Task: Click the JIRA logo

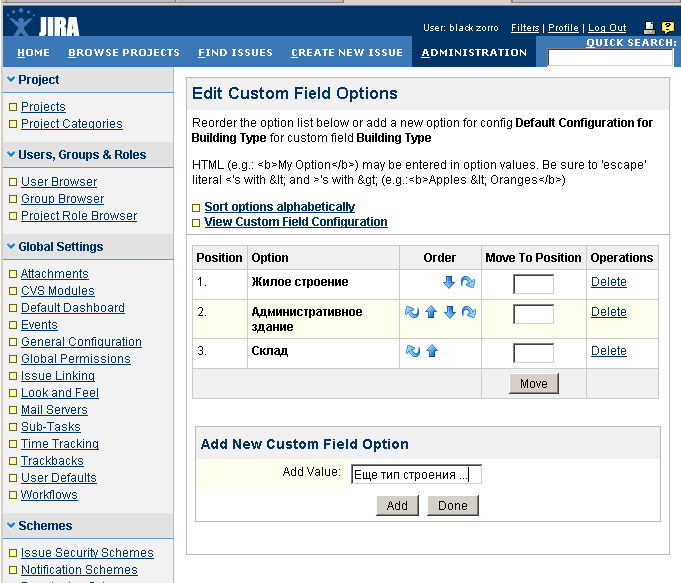Action: (44, 23)
